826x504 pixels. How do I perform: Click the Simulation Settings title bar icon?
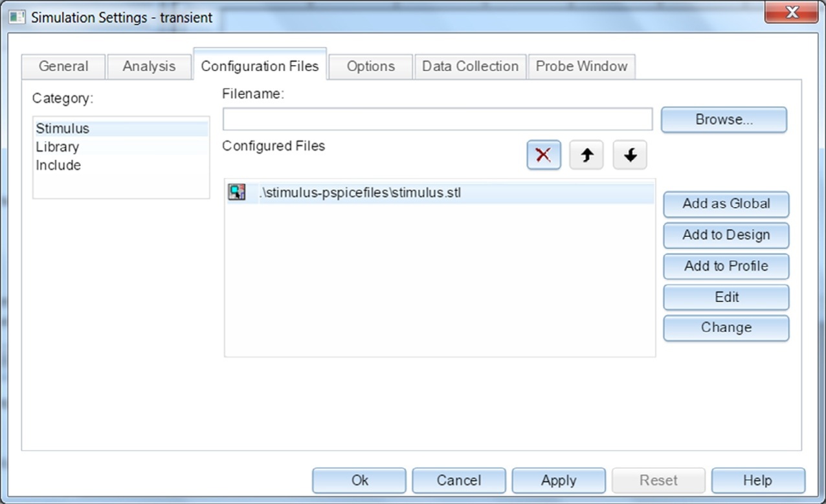(x=17, y=17)
